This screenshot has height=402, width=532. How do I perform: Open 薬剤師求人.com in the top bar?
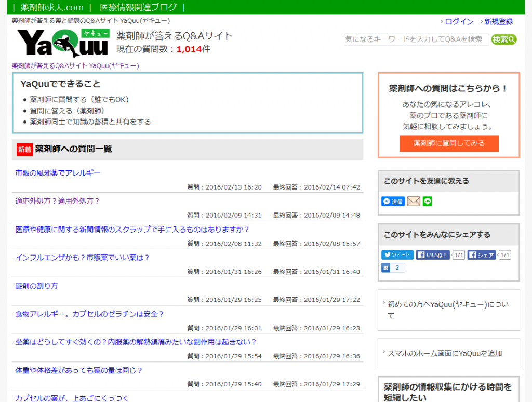tap(52, 7)
